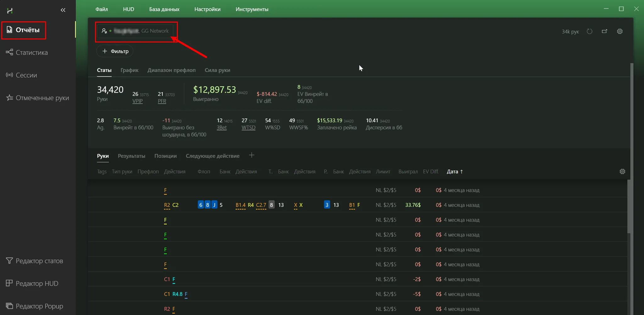644x315 pixels.
Task: Maximize the application window
Action: pyautogui.click(x=621, y=9)
